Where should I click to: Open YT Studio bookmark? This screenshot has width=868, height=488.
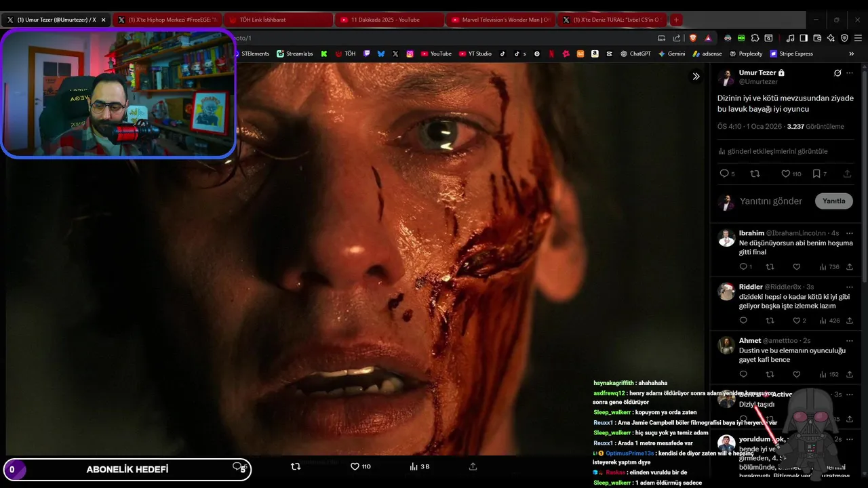tap(475, 54)
